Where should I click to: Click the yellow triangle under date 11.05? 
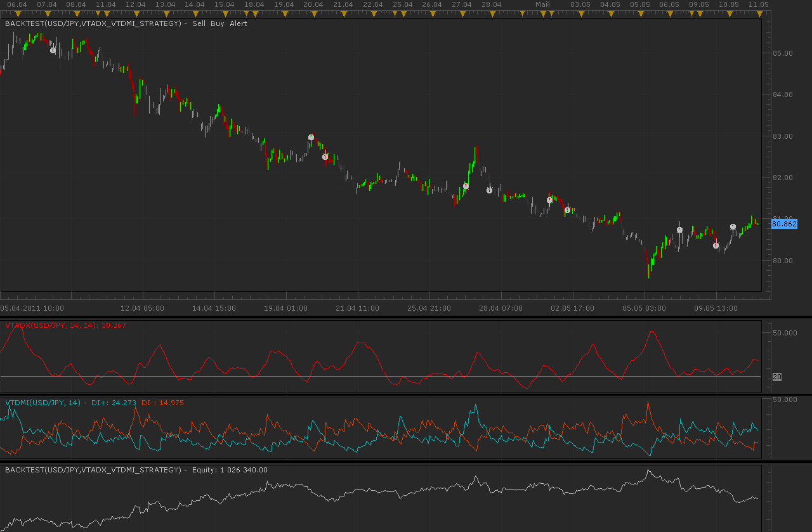click(759, 13)
